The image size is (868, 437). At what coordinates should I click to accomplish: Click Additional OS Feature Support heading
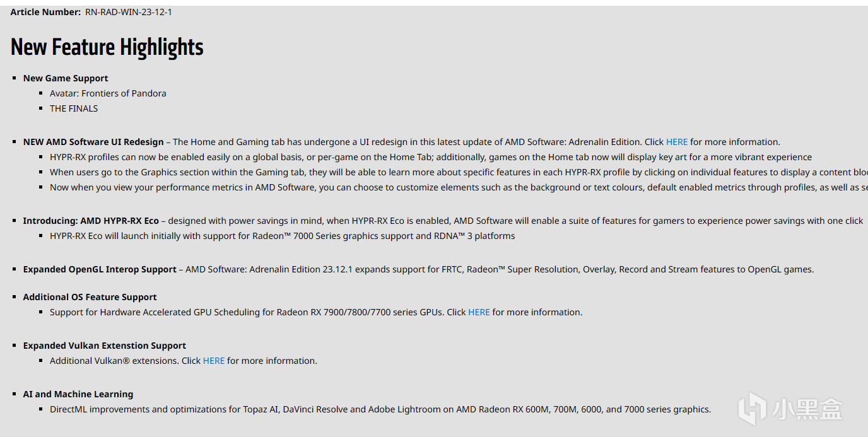tap(90, 297)
